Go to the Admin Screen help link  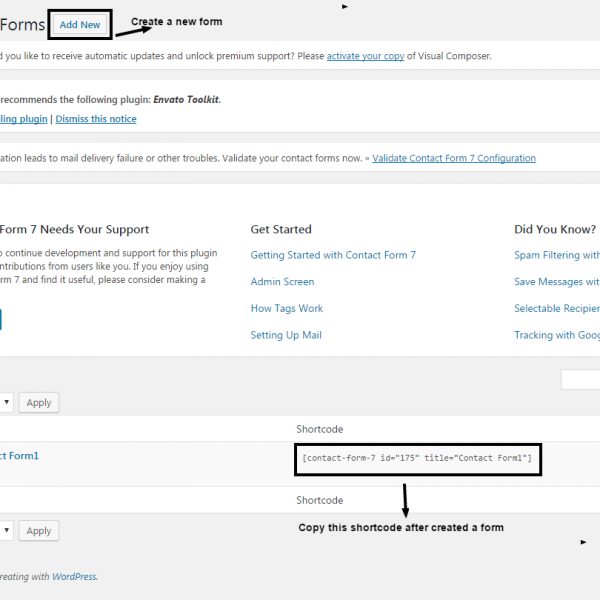[x=282, y=282]
